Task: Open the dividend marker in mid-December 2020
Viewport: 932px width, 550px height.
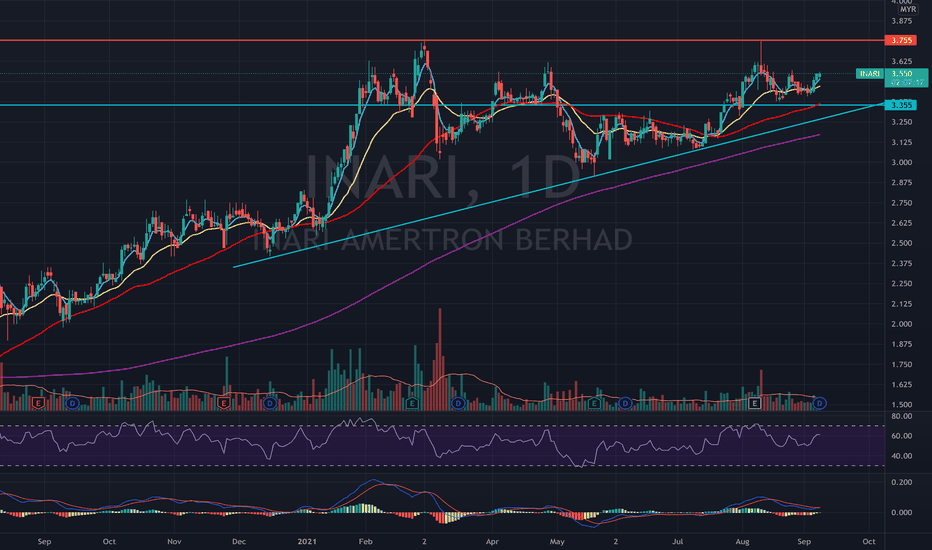Action: click(x=270, y=404)
